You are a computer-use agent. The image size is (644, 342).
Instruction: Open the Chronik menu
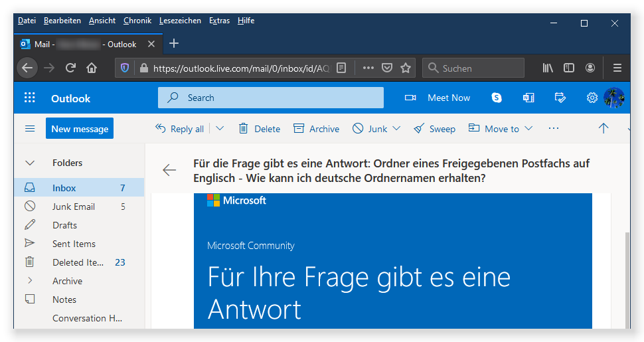137,21
